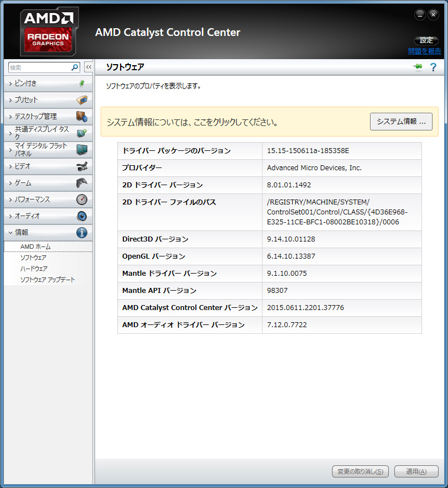Click the AMD Radeon Graphics logo

49,32
